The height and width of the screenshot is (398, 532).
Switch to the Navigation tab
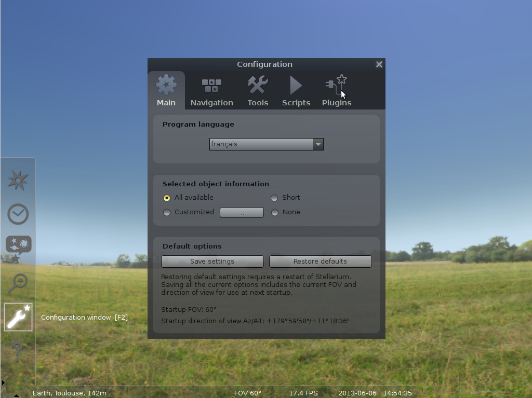coord(212,90)
